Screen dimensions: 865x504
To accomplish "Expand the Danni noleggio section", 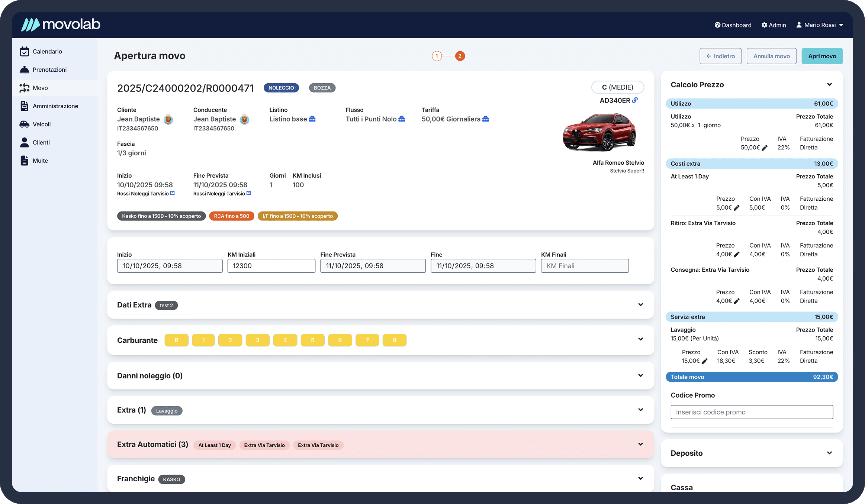I will pos(640,375).
